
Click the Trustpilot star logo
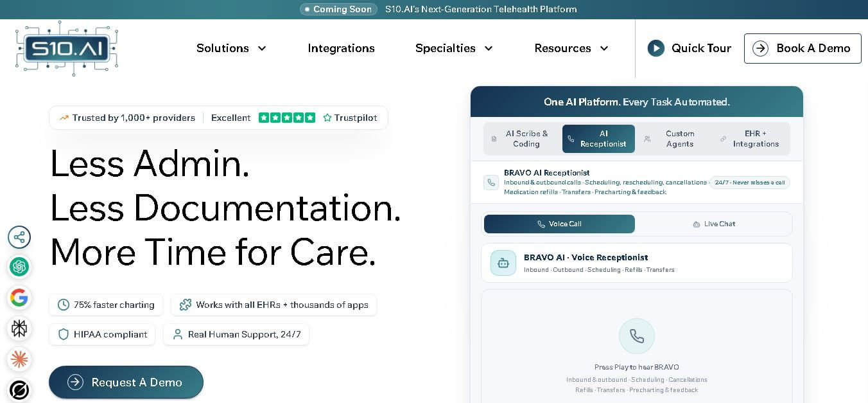point(327,118)
